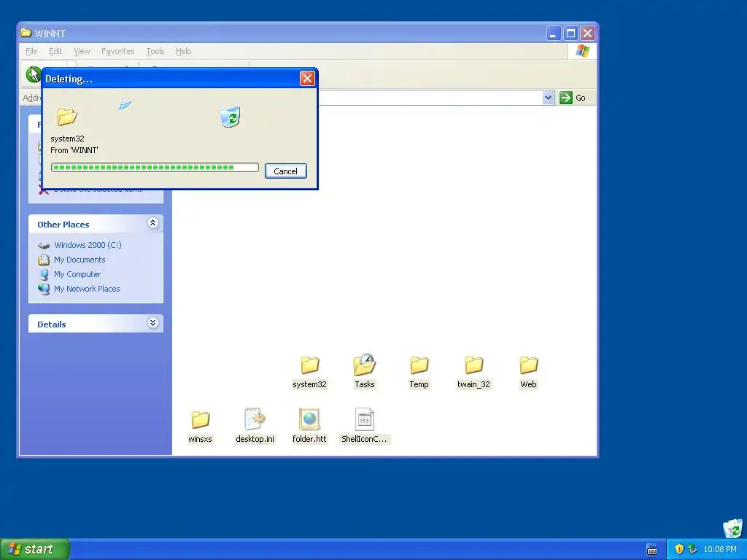
Task: Select the Temp folder icon
Action: click(x=419, y=365)
